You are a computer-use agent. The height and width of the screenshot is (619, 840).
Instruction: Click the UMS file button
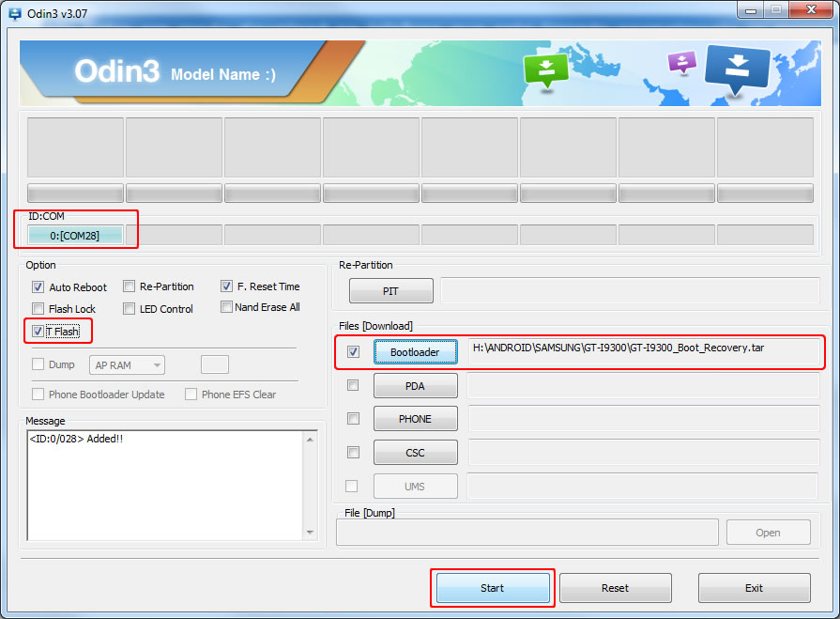click(x=415, y=487)
